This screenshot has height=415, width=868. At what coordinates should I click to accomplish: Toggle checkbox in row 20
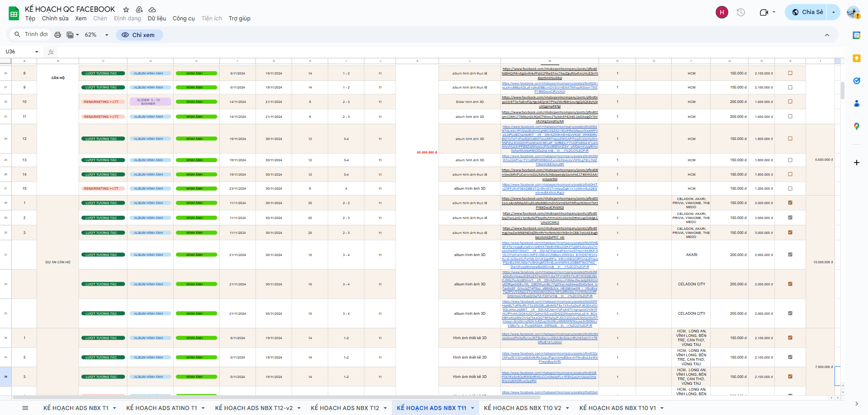tap(790, 73)
